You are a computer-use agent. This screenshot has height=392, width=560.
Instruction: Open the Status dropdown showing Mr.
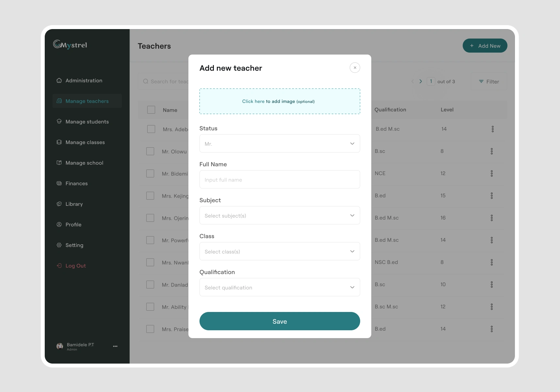pyautogui.click(x=280, y=143)
